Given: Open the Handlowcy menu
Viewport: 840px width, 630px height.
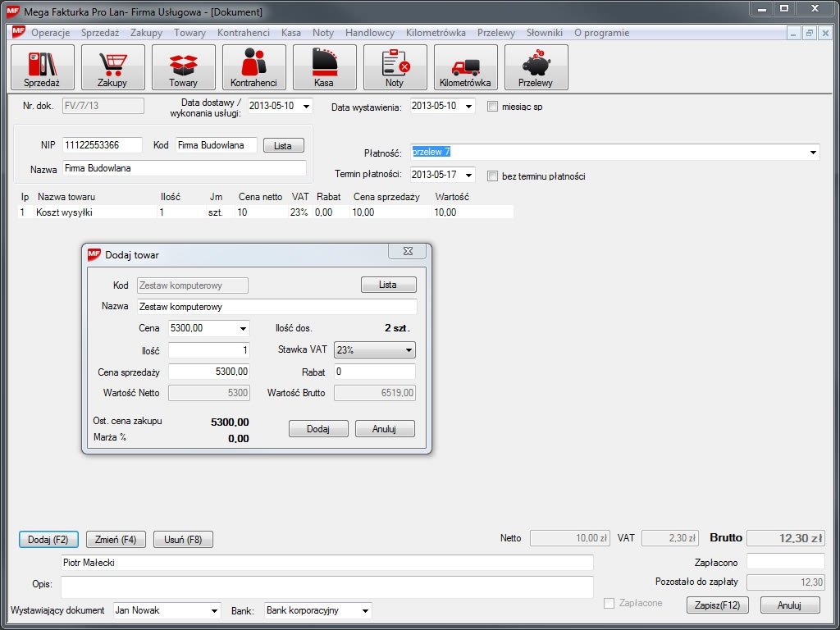Looking at the screenshot, I should (x=370, y=33).
